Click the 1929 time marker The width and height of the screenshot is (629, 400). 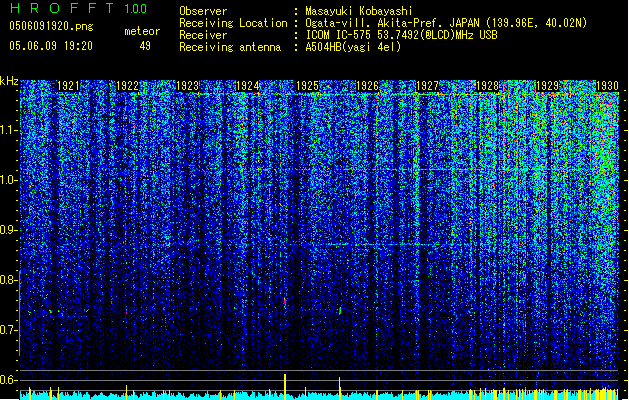[548, 86]
